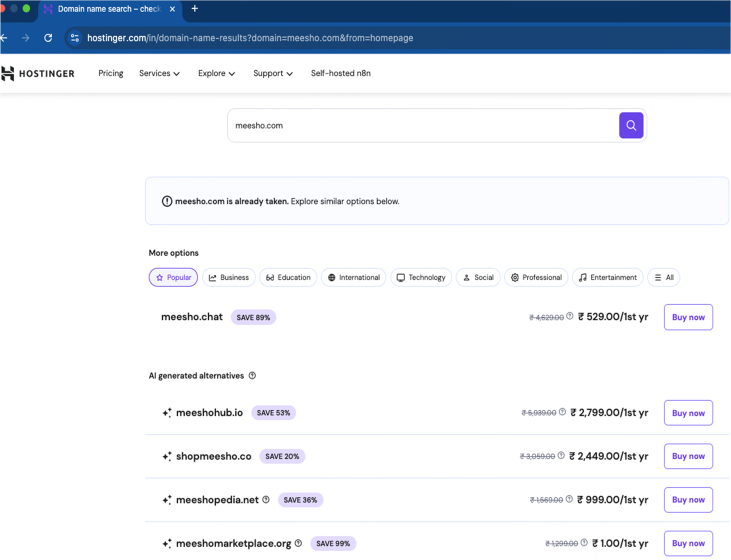Click the alert icon in taken notice

(167, 201)
